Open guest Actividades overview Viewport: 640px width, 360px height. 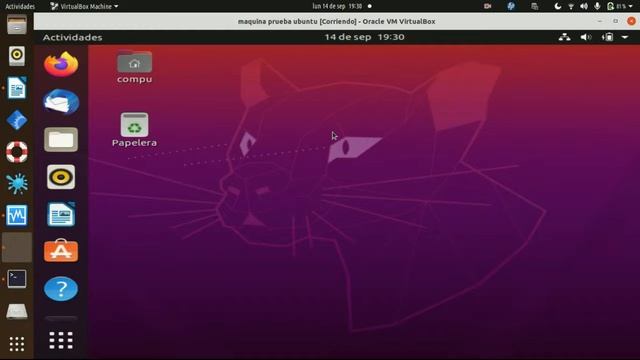click(x=72, y=37)
